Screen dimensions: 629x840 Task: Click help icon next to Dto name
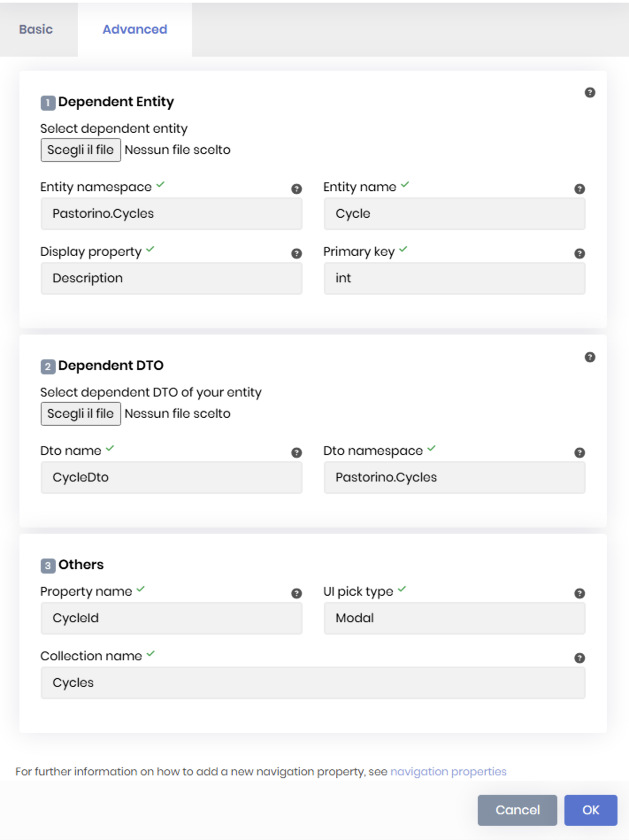[x=296, y=453]
